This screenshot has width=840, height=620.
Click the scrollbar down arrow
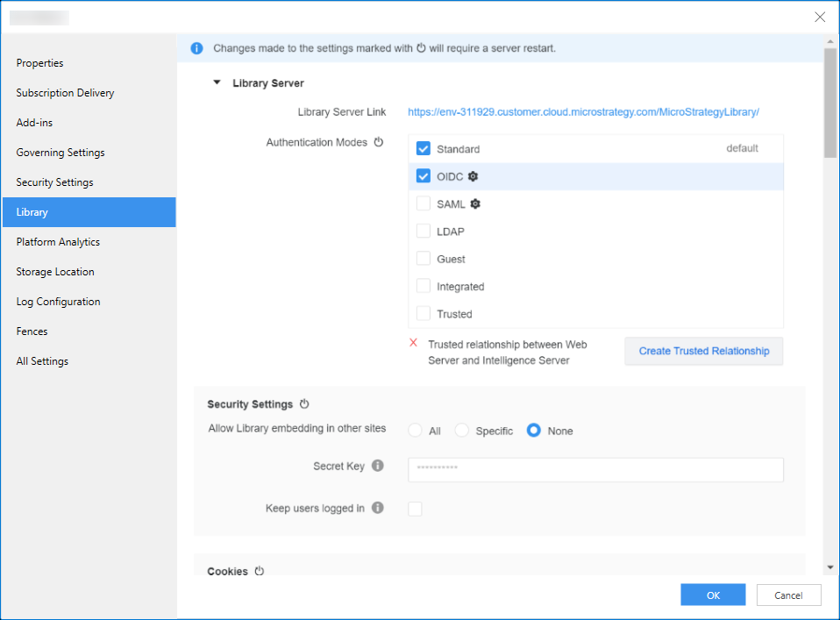[831, 567]
